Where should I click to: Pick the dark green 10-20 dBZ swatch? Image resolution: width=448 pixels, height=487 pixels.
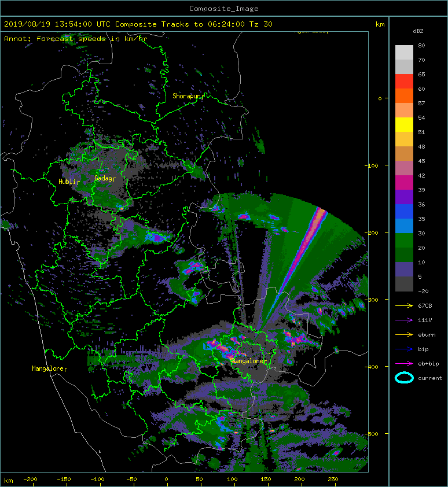tap(404, 254)
